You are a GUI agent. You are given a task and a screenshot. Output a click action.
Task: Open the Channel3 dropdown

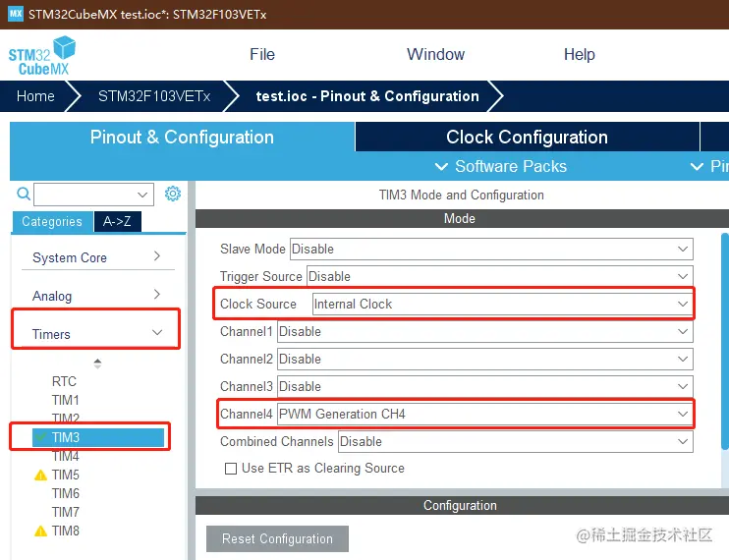[485, 386]
